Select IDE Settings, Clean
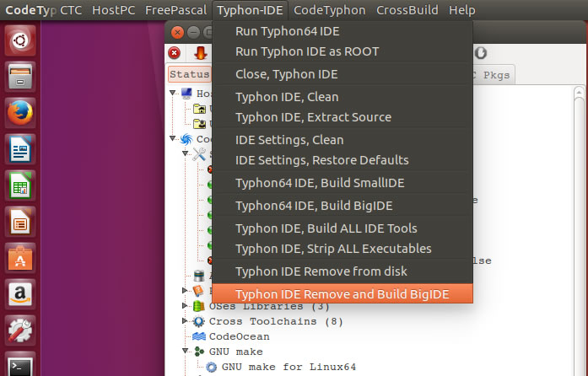The image size is (588, 376). tap(343, 140)
